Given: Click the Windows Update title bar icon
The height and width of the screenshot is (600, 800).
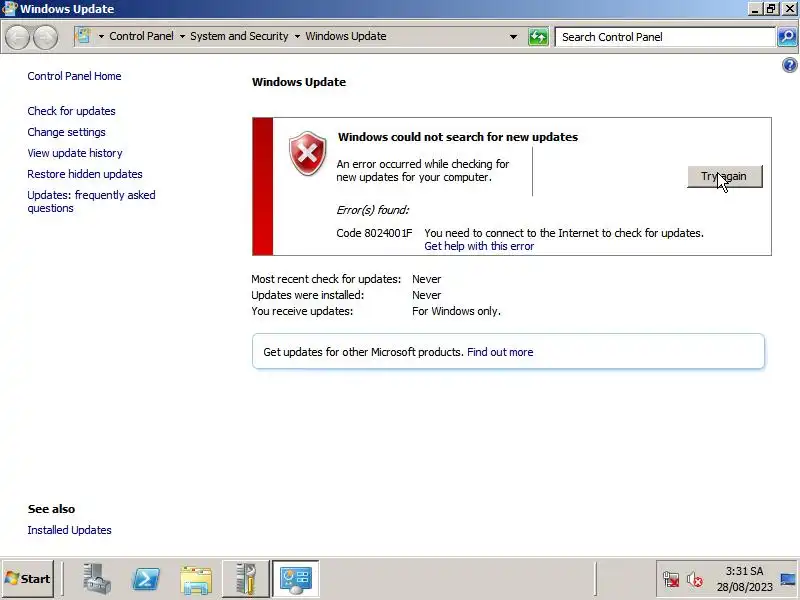Looking at the screenshot, I should [x=9, y=9].
